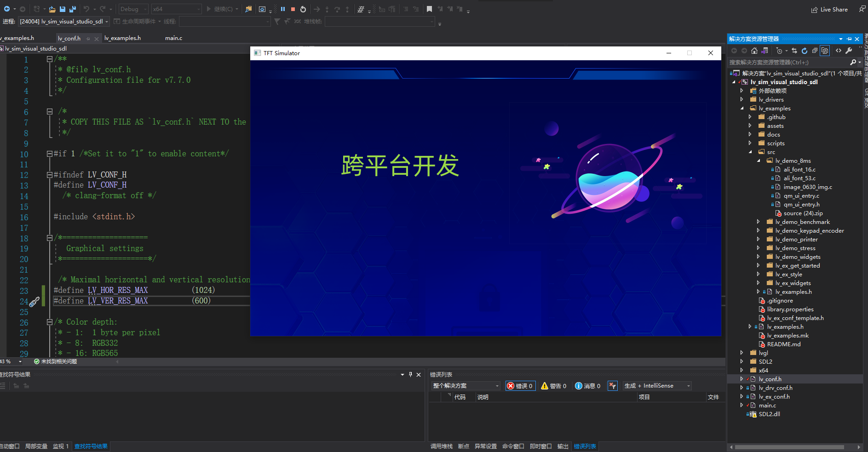Sync Solution Explorer with active document
Viewport: 868px width, 452px height.
(794, 51)
